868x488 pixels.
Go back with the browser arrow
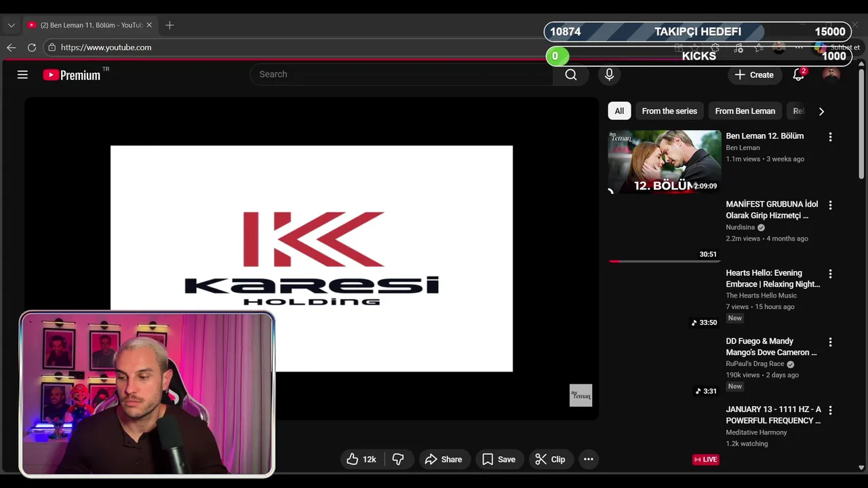pos(12,47)
